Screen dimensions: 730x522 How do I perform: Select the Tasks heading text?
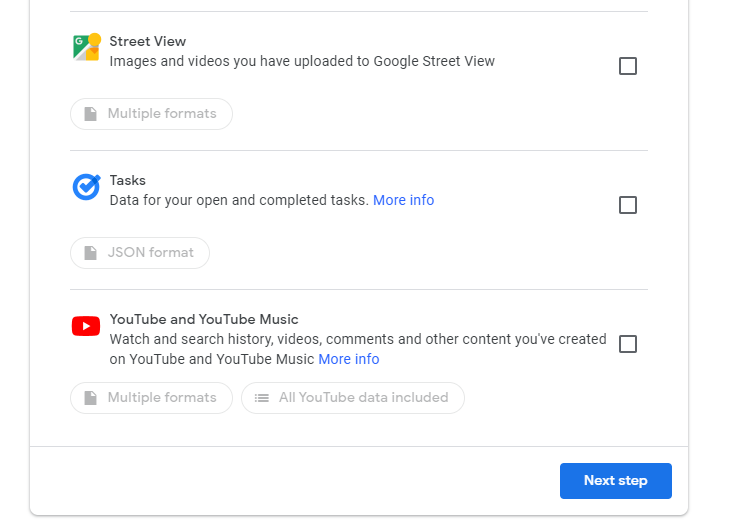pos(128,180)
